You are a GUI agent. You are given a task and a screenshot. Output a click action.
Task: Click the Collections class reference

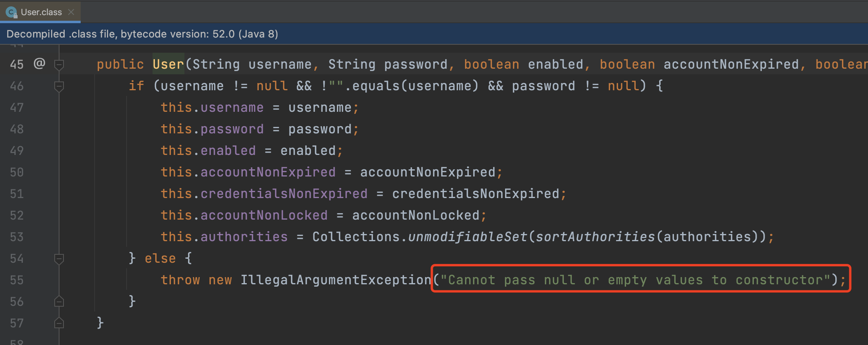356,237
